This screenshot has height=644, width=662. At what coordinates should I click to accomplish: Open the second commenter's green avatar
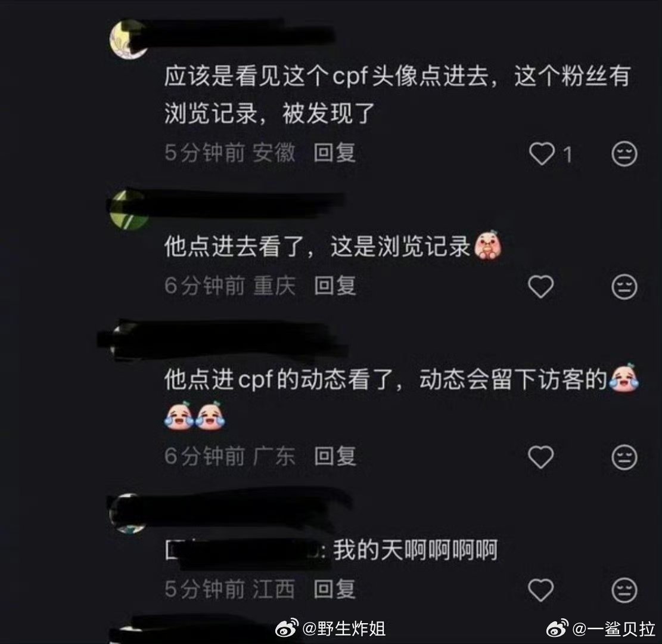coord(128,209)
